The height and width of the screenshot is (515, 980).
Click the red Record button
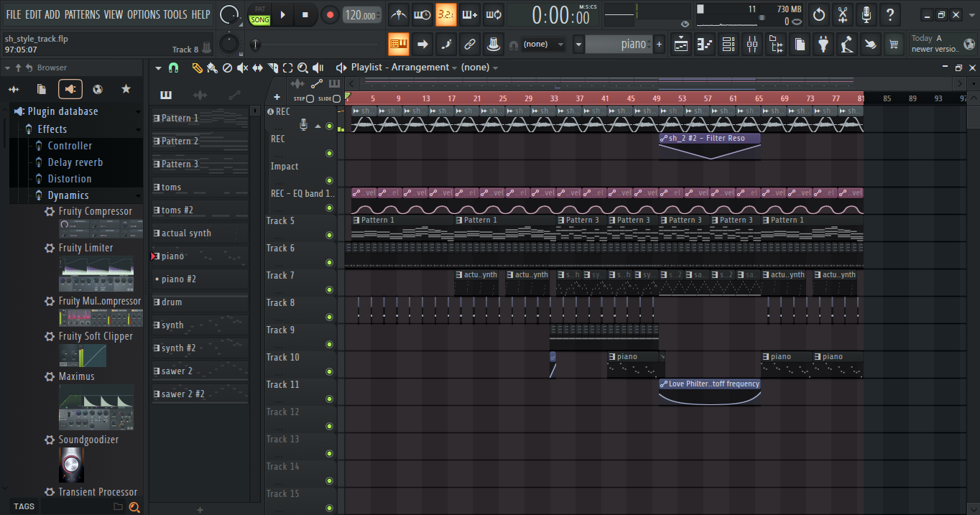point(330,14)
